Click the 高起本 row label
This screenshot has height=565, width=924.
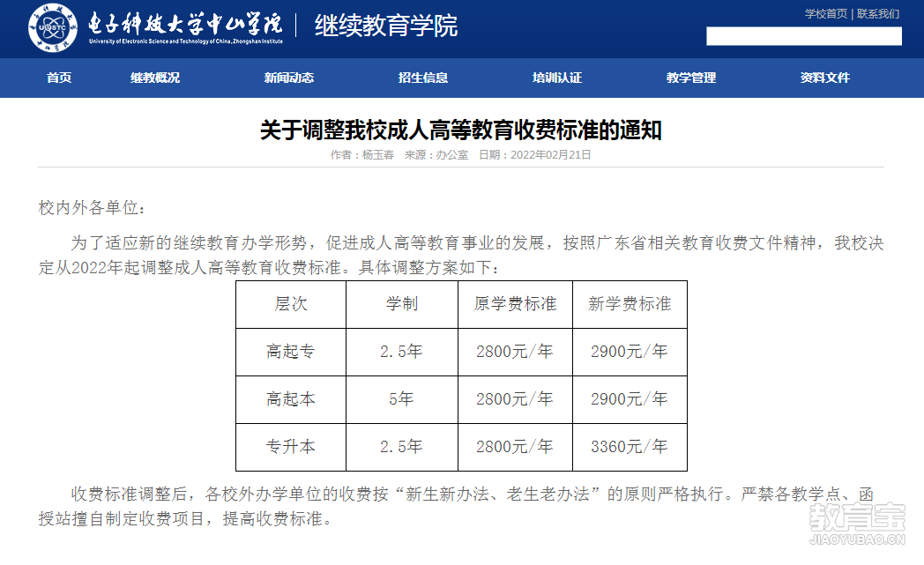click(x=291, y=399)
